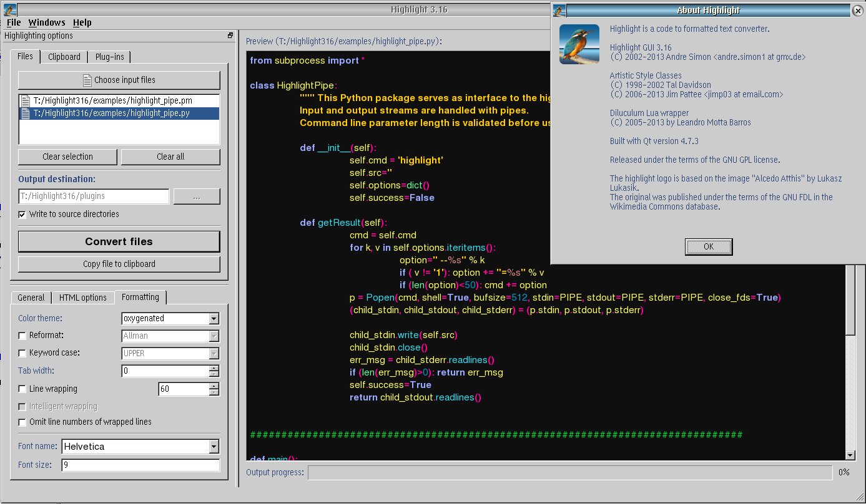Click the Preview path label above code
The width and height of the screenshot is (866, 504).
[x=344, y=41]
